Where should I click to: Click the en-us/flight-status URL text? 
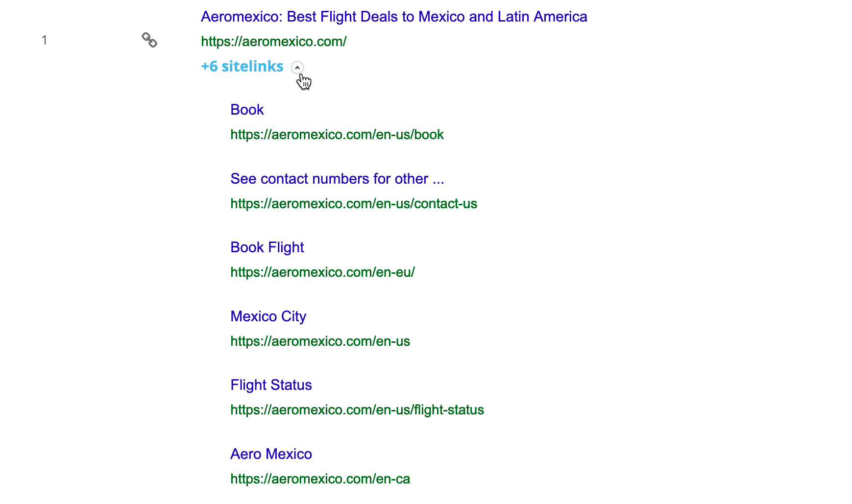[x=357, y=410]
